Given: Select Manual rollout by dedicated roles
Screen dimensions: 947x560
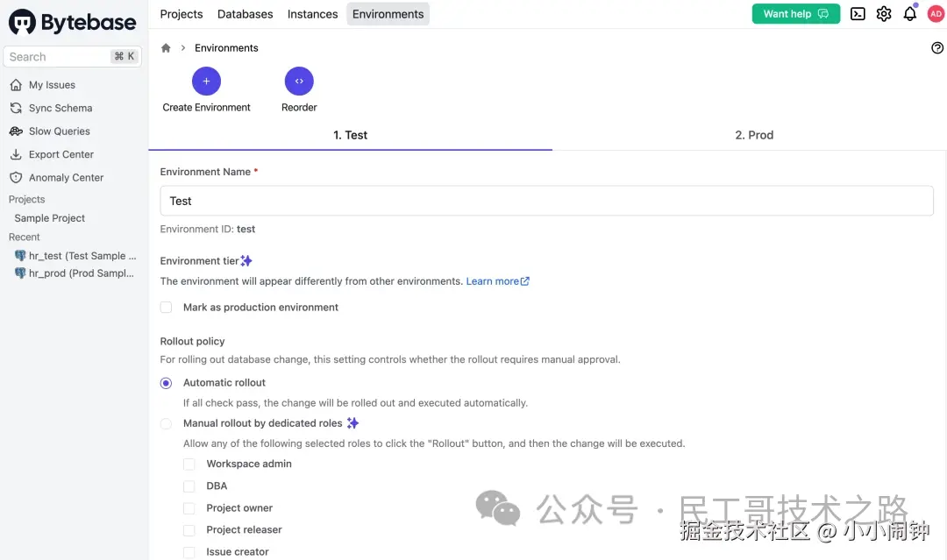Looking at the screenshot, I should [167, 423].
